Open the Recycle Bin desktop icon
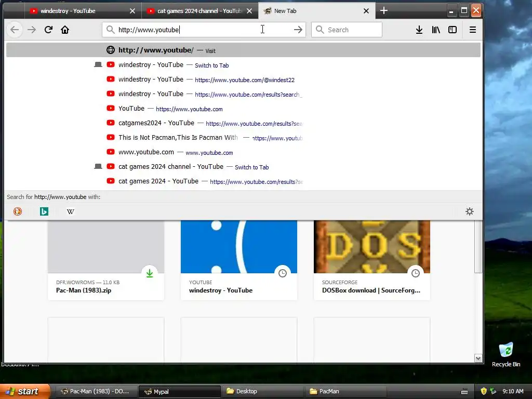 pyautogui.click(x=506, y=355)
